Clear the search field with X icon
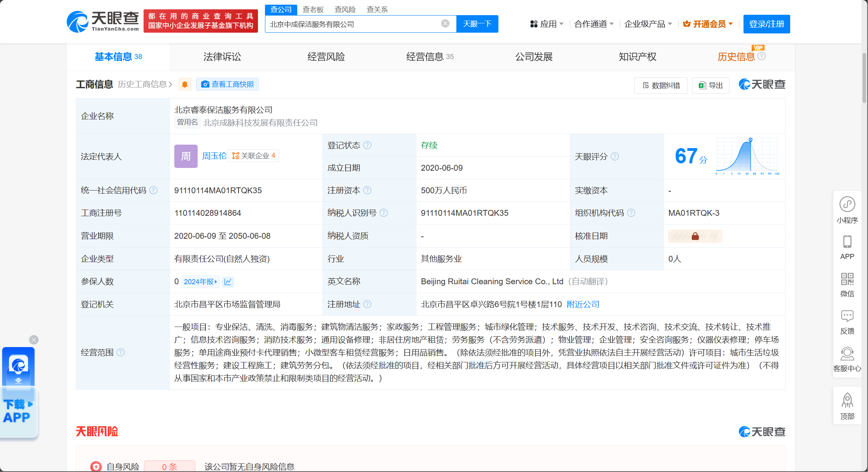Screen dimensions: 868x472 pyautogui.click(x=445, y=24)
